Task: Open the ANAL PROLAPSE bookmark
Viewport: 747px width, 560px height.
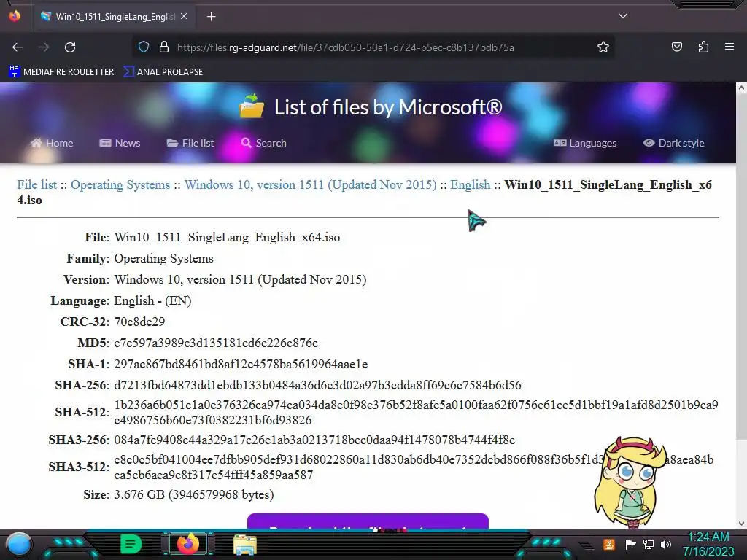Action: click(x=163, y=72)
